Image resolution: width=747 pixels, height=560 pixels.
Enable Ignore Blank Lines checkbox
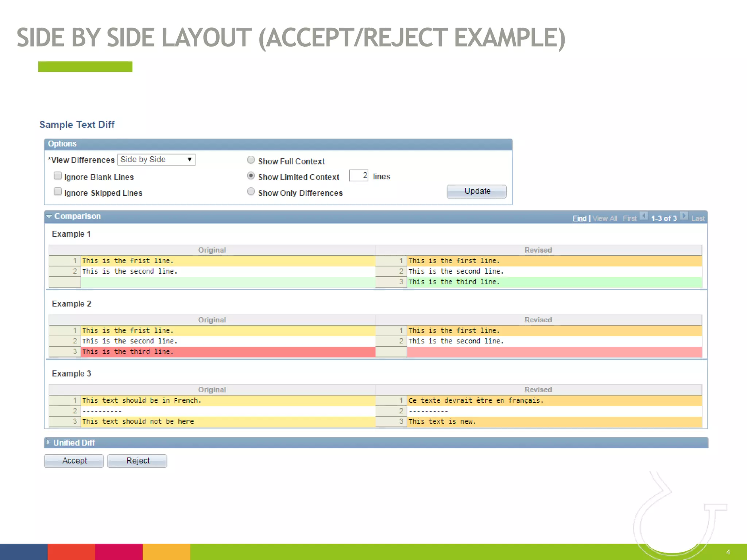click(58, 176)
